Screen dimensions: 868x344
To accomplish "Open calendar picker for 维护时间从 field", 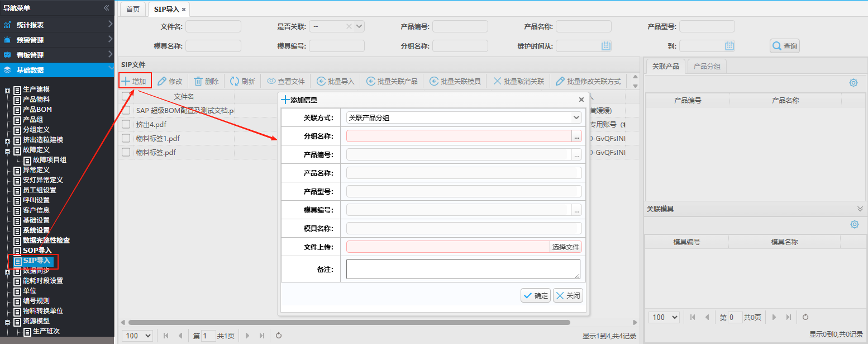I will (606, 46).
